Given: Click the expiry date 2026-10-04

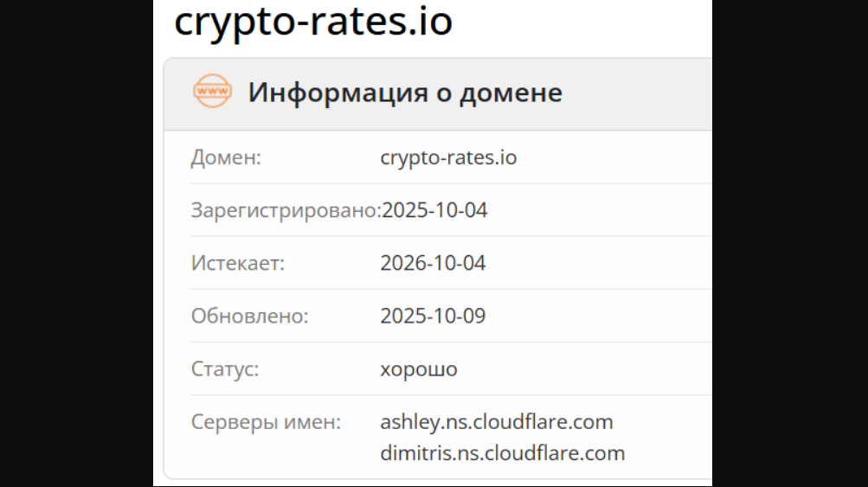Looking at the screenshot, I should tap(433, 264).
